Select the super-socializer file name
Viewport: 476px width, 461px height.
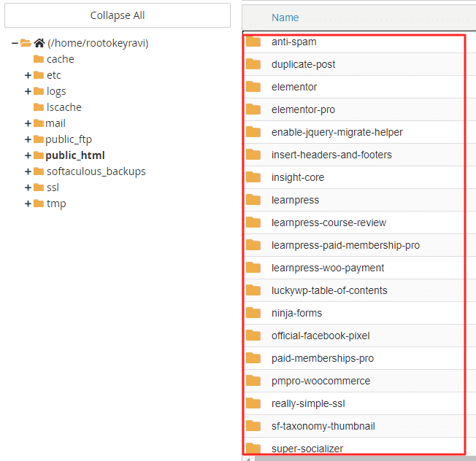click(x=307, y=449)
